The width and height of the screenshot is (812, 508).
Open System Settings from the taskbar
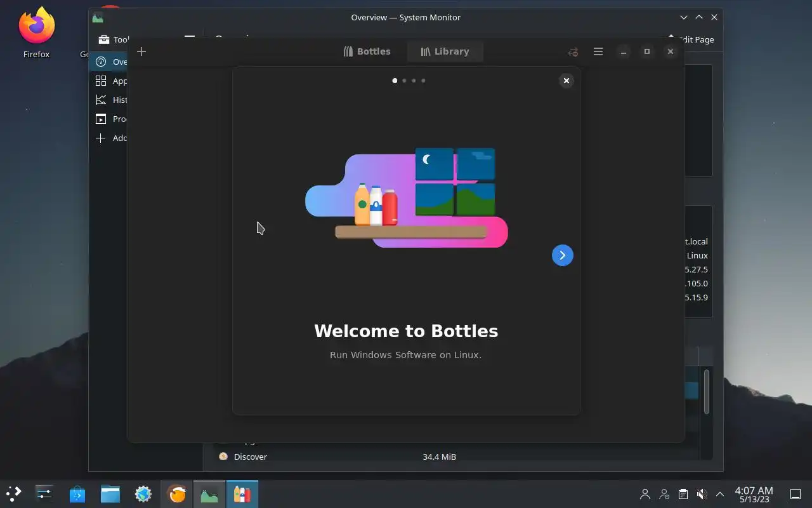click(44, 493)
